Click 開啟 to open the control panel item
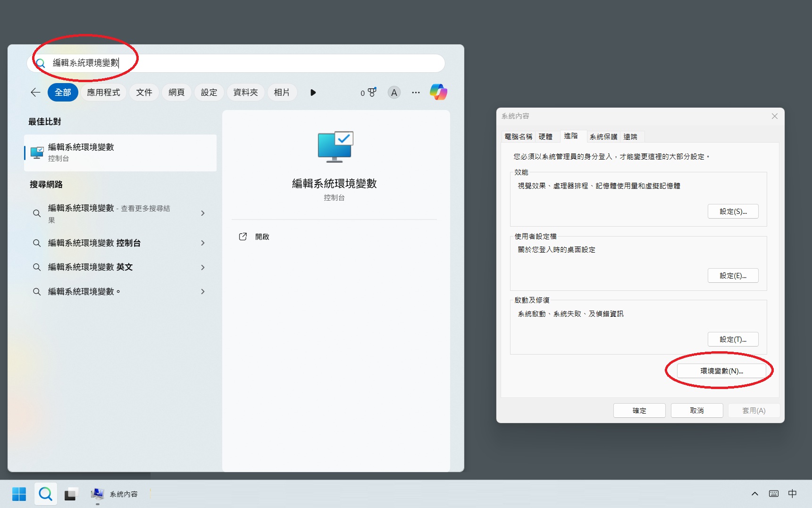812x508 pixels. 262,237
